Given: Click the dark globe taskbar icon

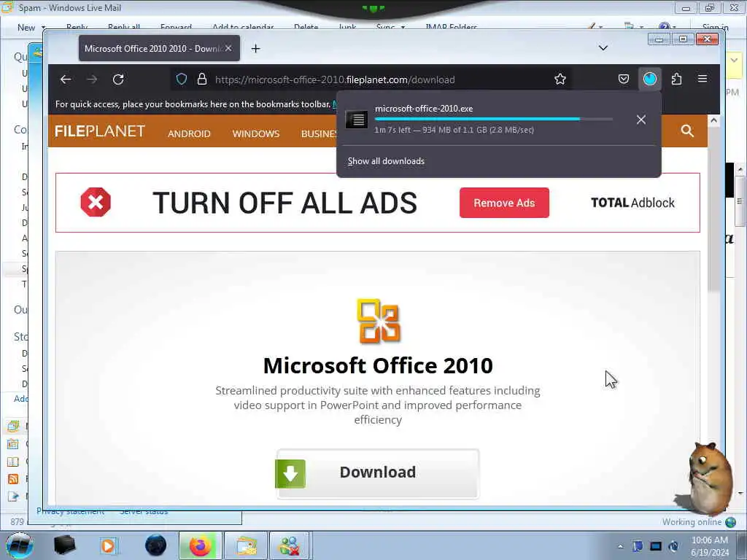Looking at the screenshot, I should click(155, 545).
